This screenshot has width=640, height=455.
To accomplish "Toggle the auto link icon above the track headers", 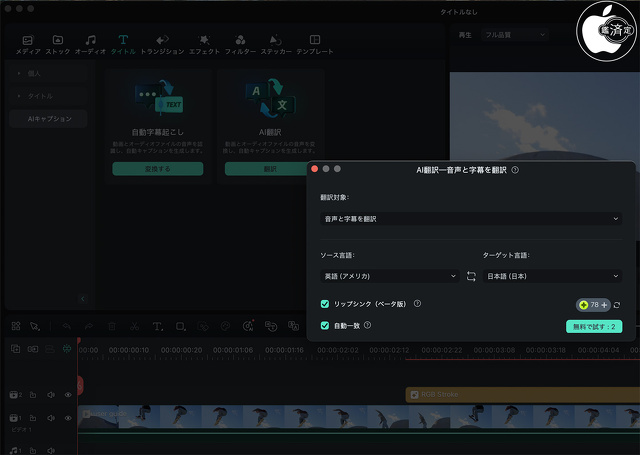I will tap(33, 349).
